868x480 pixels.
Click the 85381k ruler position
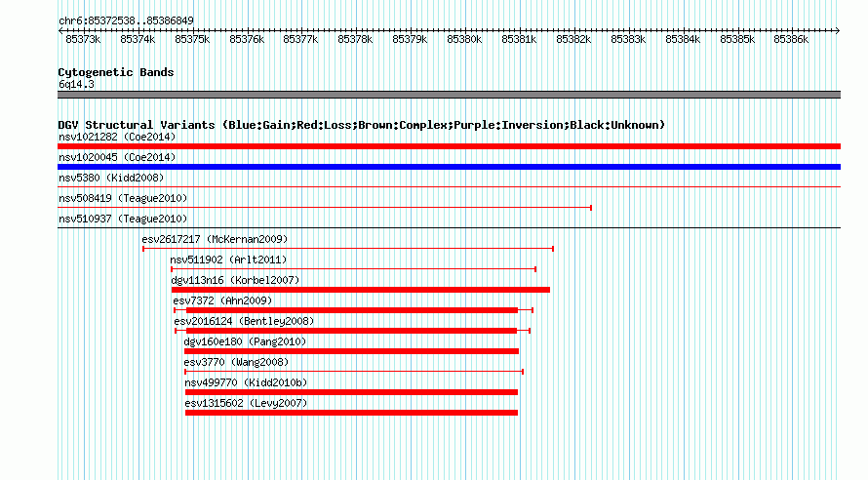pyautogui.click(x=519, y=40)
